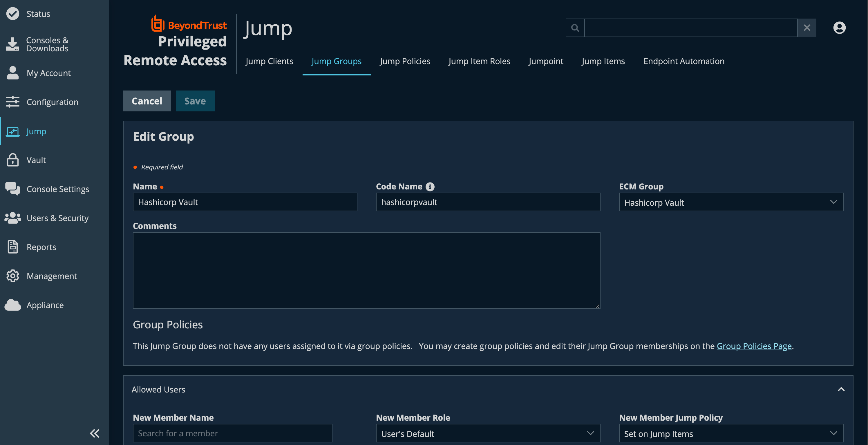Open the New Member Jump Policy dropdown
This screenshot has width=868, height=445.
click(x=731, y=433)
